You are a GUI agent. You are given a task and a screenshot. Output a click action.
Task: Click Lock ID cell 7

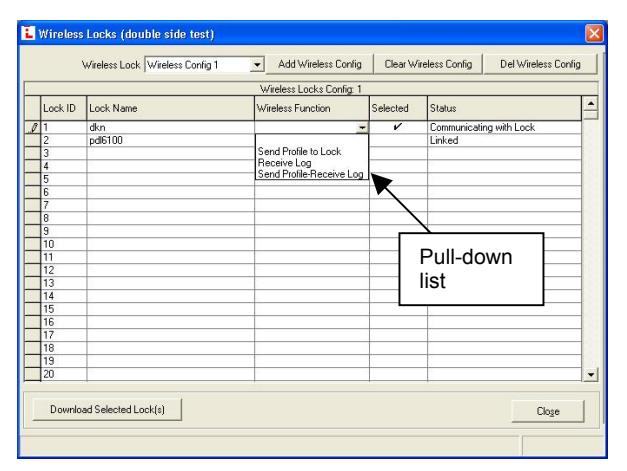coord(64,205)
